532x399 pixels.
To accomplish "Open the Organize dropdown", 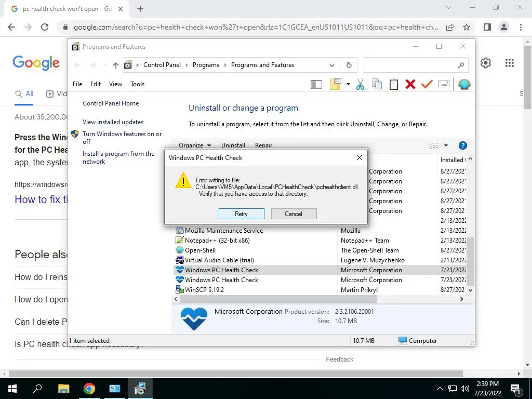I will (195, 145).
